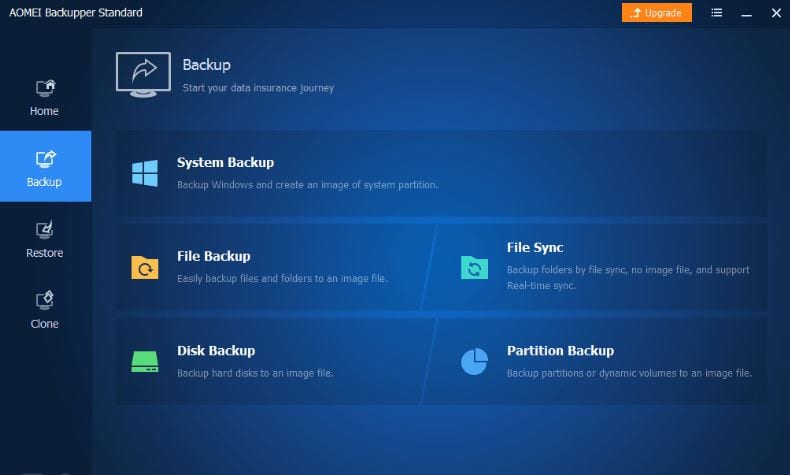
Task: Close the AOMEI Backupper window
Action: pos(776,13)
